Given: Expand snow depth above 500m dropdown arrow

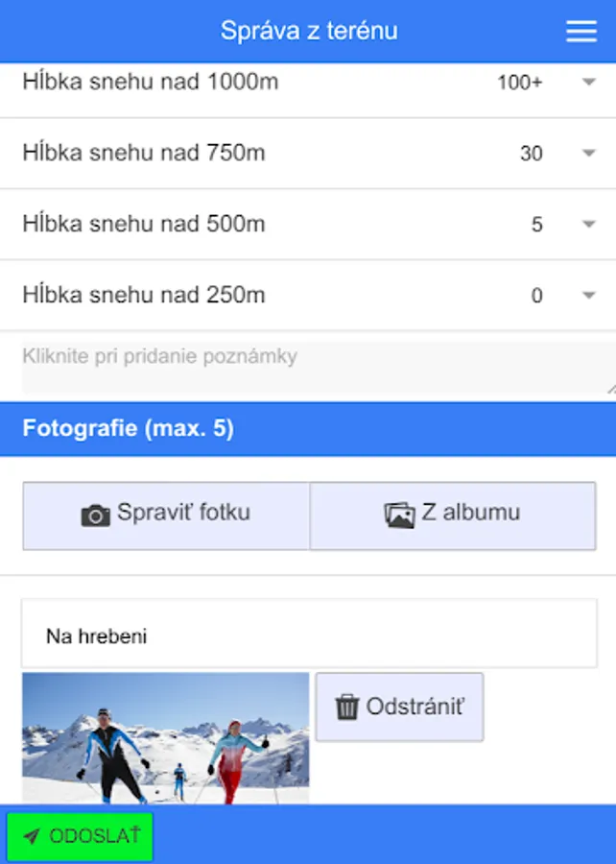Looking at the screenshot, I should [589, 225].
